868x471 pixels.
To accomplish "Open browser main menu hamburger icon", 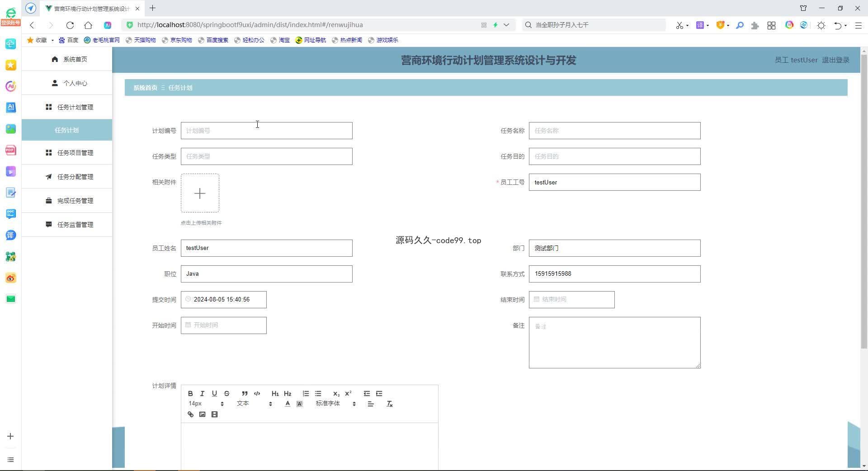I will click(x=858, y=25).
